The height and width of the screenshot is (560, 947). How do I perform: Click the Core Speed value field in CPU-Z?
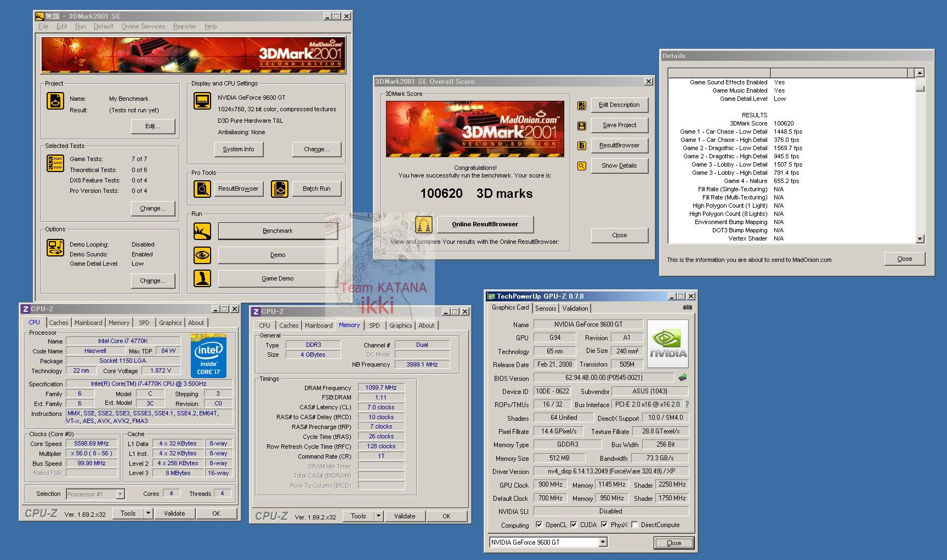tap(92, 444)
